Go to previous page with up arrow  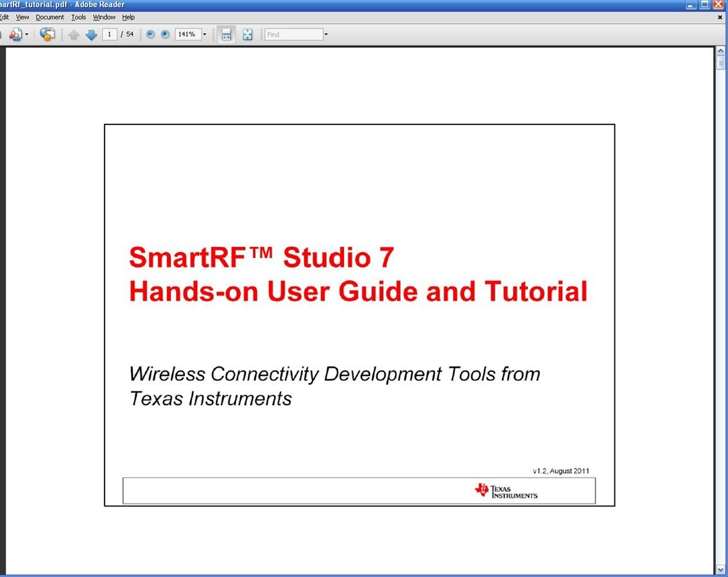coord(73,35)
